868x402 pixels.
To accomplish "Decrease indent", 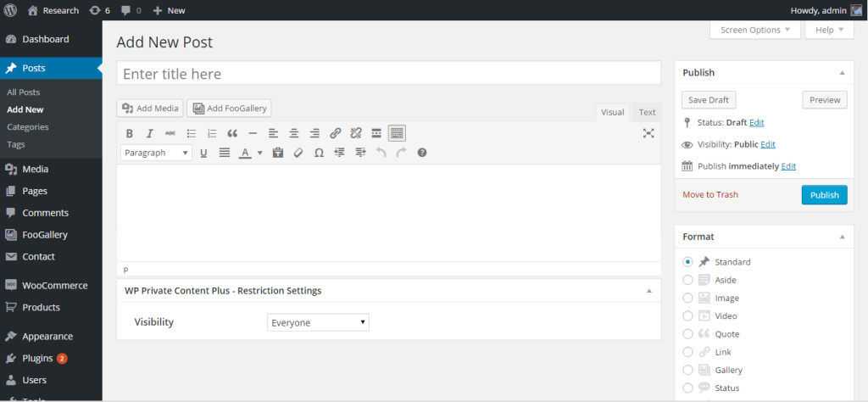I will pyautogui.click(x=339, y=153).
